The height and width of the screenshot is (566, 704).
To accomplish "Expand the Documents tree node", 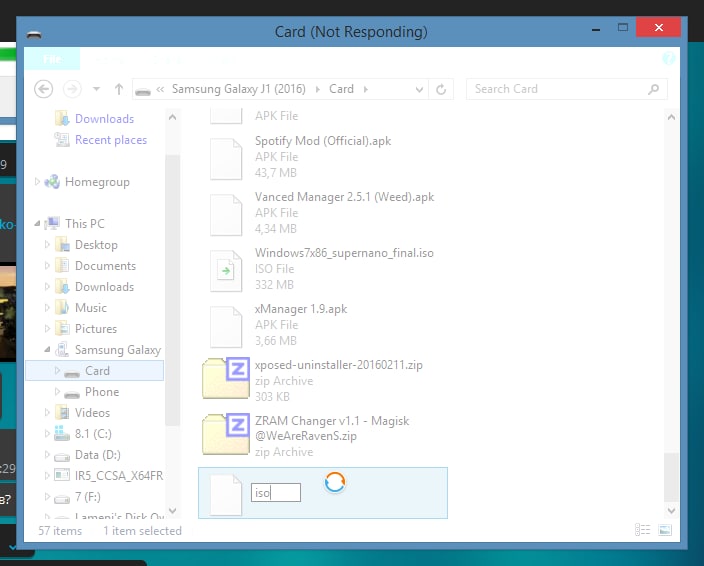I will (x=47, y=266).
